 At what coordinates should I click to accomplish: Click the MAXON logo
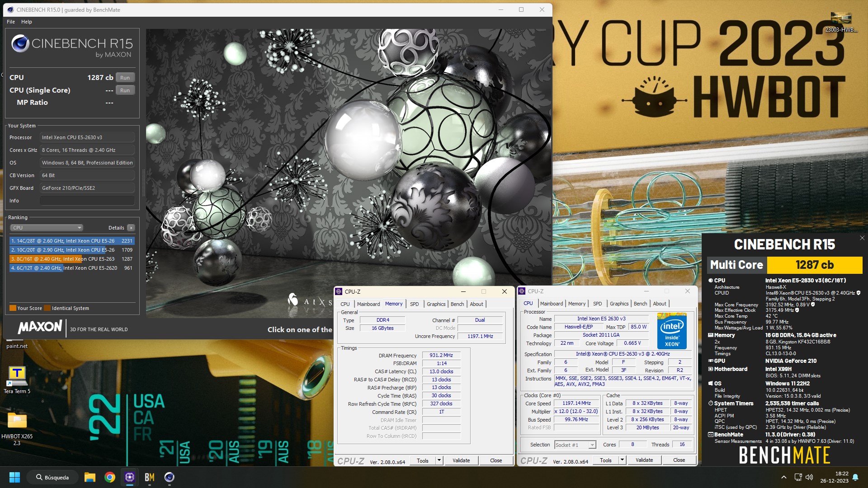pos(40,327)
